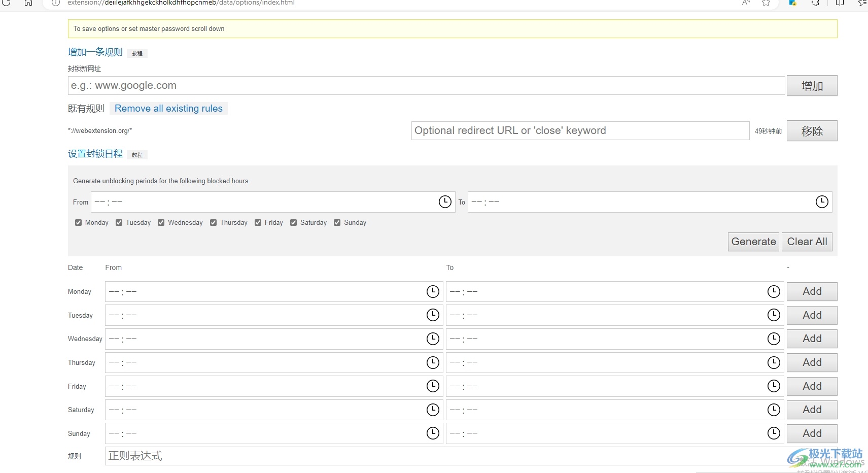The height and width of the screenshot is (473, 868).
Task: Open Wednesday From time clock picker
Action: pos(433,339)
